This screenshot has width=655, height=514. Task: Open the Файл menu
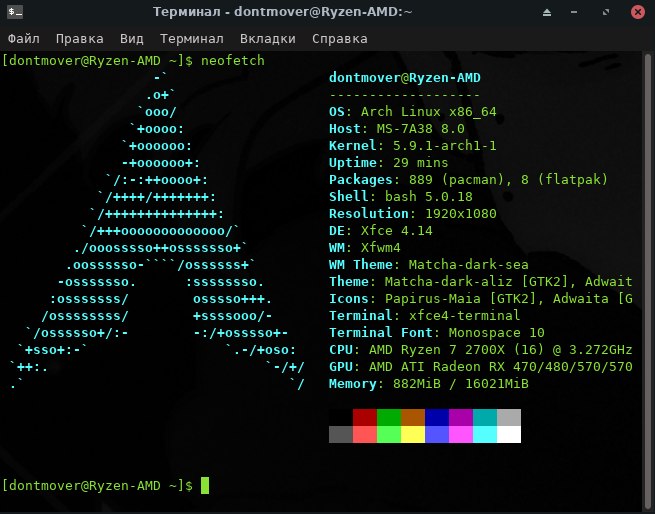tap(24, 39)
